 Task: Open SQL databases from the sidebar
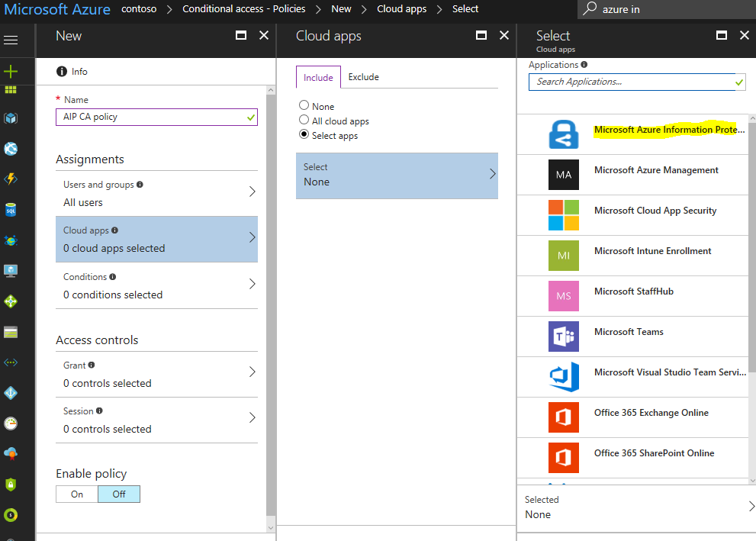pos(11,210)
